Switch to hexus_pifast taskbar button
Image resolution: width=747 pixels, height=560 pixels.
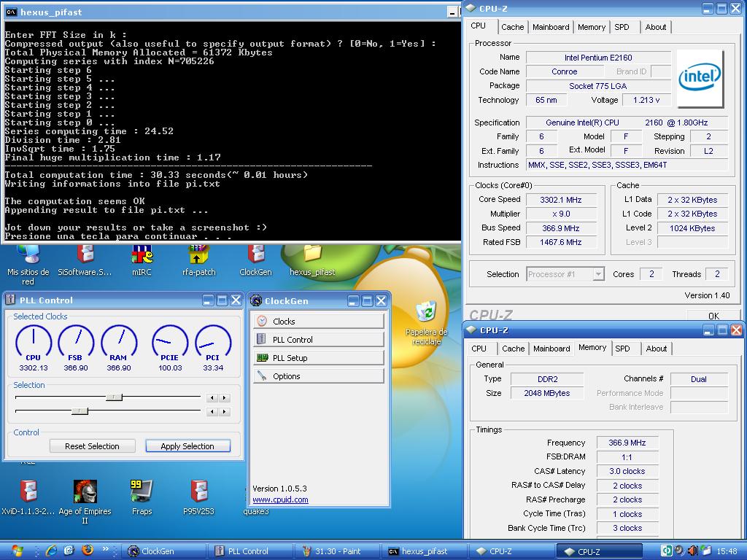[x=425, y=551]
